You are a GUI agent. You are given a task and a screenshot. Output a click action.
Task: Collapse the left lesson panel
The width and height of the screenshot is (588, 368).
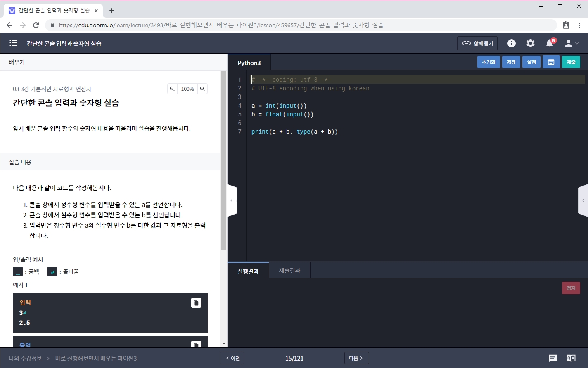click(x=232, y=201)
